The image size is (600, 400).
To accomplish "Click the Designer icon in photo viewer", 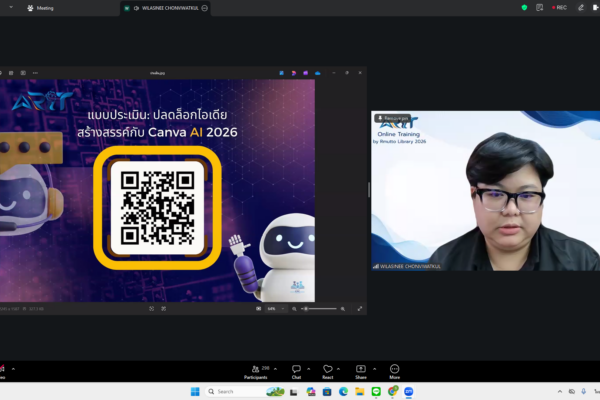I will coord(293,73).
